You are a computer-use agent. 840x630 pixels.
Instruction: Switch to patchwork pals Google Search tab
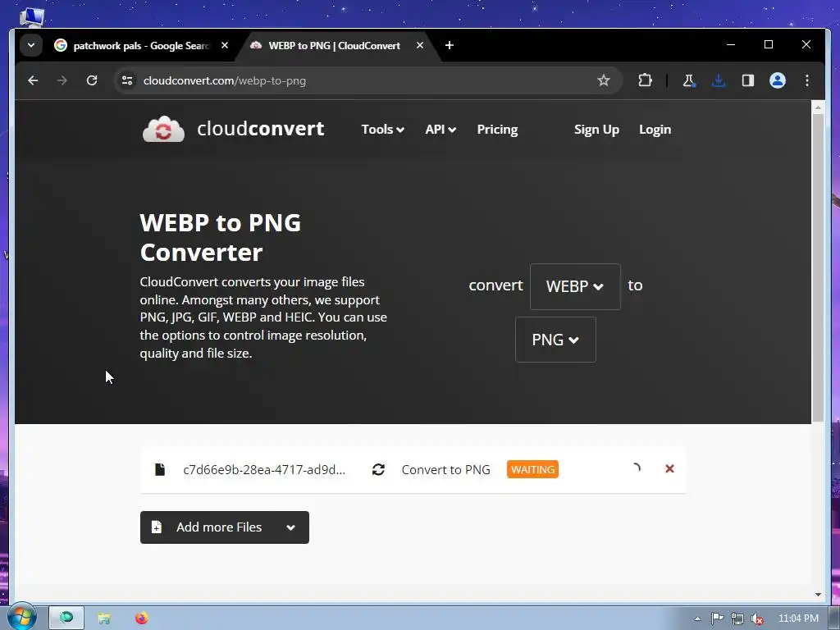(141, 46)
